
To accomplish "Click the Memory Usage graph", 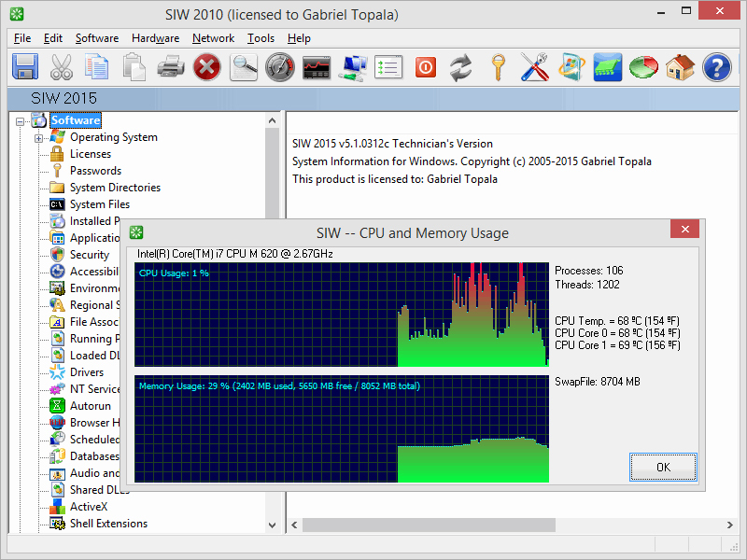I will (x=342, y=428).
